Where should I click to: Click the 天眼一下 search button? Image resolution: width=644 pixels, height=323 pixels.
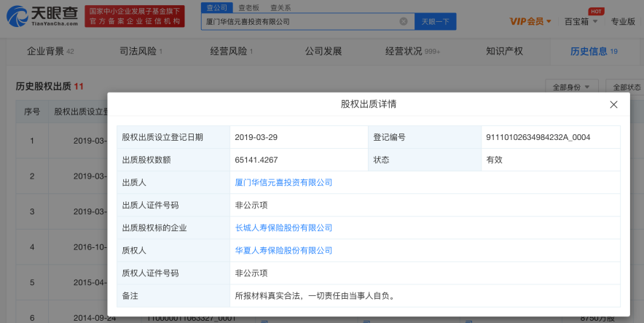[436, 21]
